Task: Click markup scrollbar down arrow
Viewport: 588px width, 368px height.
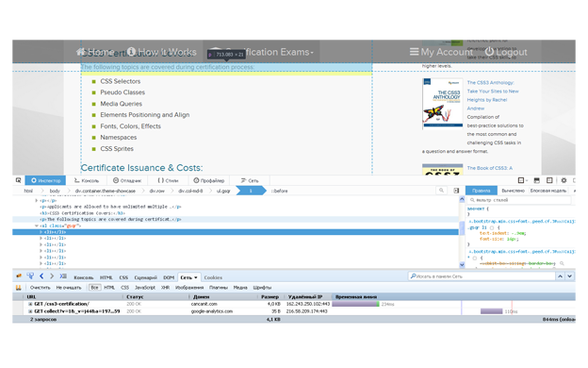Action: tap(462, 265)
